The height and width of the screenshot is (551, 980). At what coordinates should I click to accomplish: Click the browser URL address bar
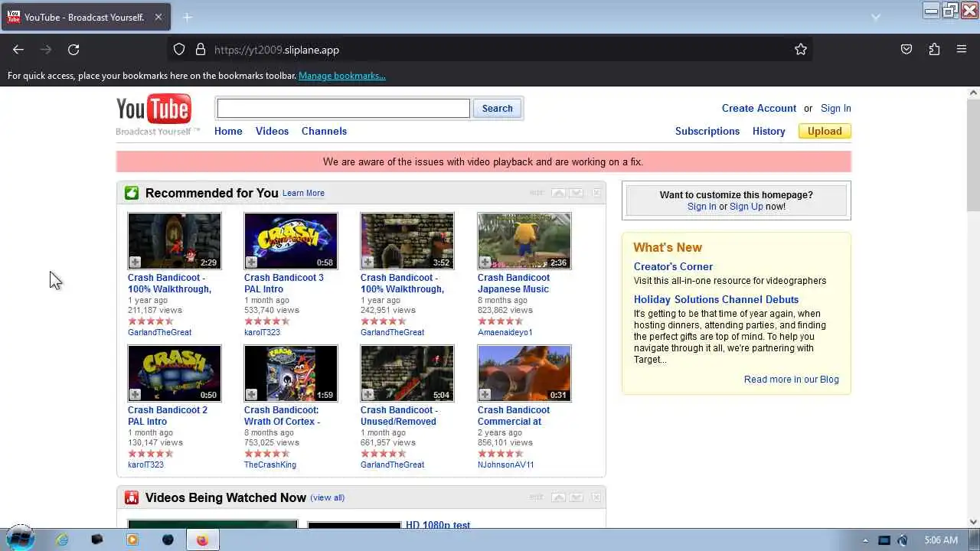click(490, 50)
